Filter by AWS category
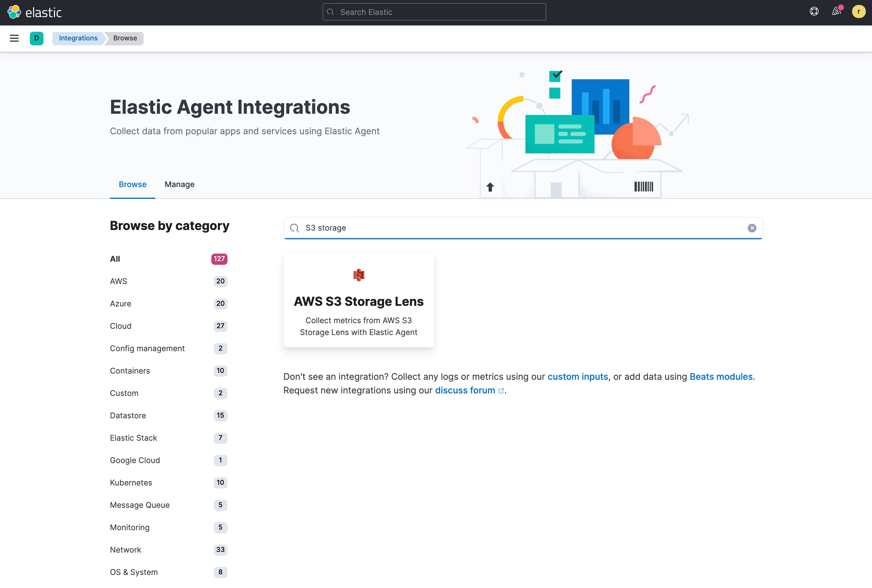The height and width of the screenshot is (588, 872). 169,281
